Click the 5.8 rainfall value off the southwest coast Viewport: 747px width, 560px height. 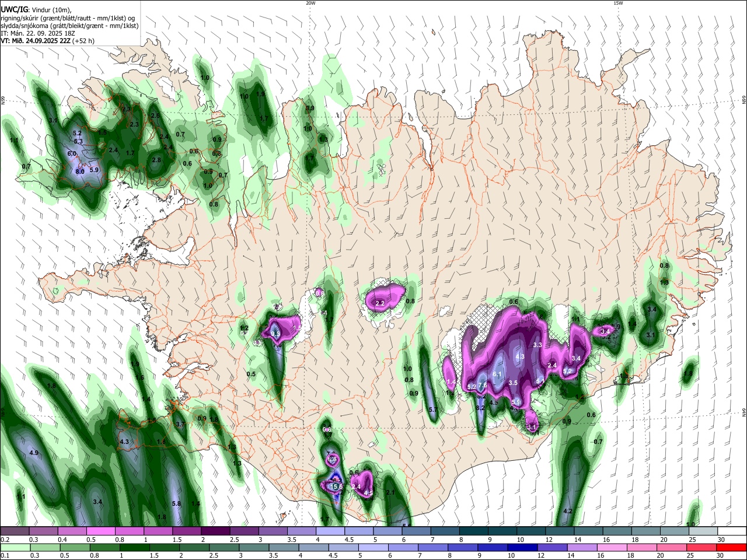click(x=176, y=503)
